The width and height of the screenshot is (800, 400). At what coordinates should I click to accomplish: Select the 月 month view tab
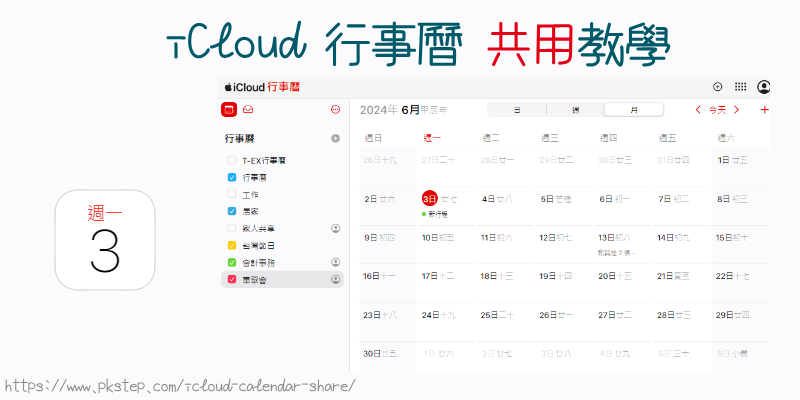pyautogui.click(x=634, y=110)
